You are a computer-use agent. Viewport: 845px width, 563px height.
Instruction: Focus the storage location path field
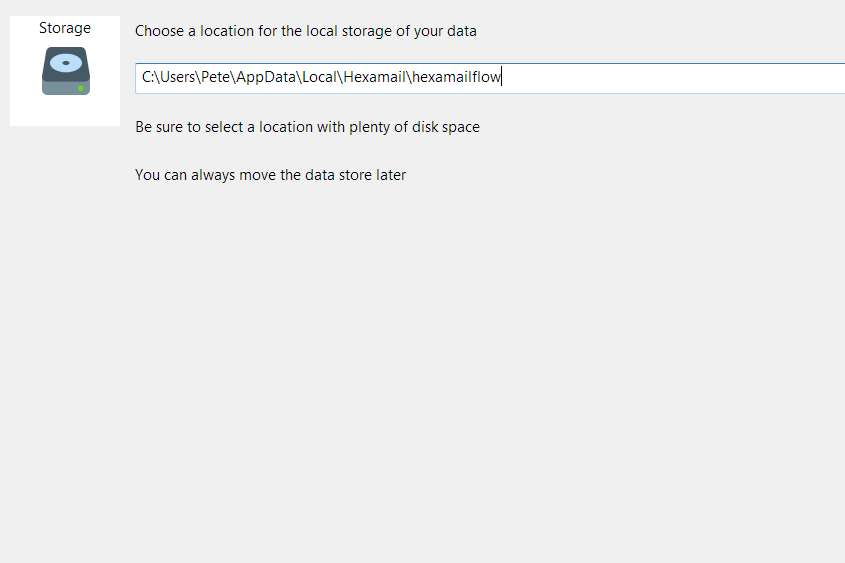click(x=490, y=78)
